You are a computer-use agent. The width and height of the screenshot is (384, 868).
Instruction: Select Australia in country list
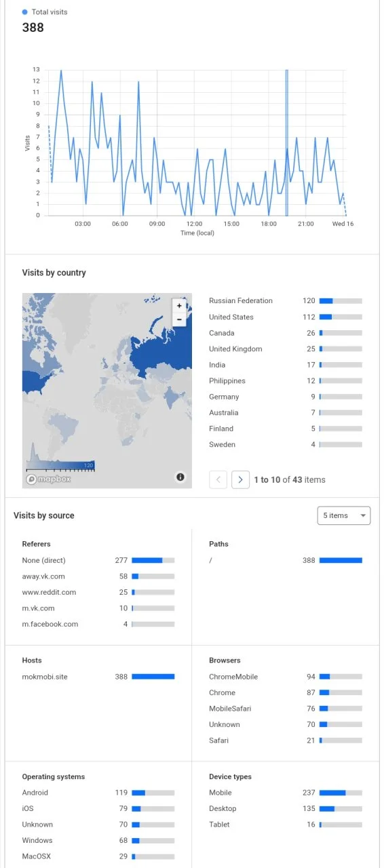tap(286, 412)
